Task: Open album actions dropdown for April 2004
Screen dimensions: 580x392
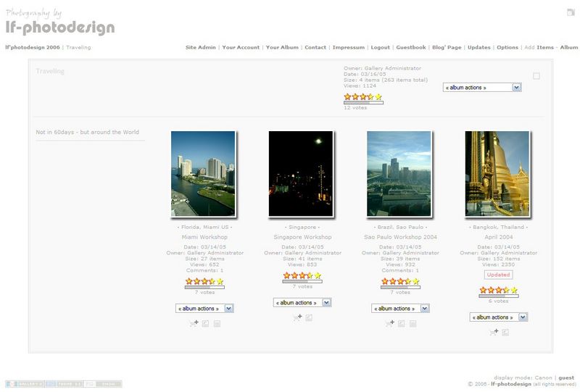Action: point(499,317)
